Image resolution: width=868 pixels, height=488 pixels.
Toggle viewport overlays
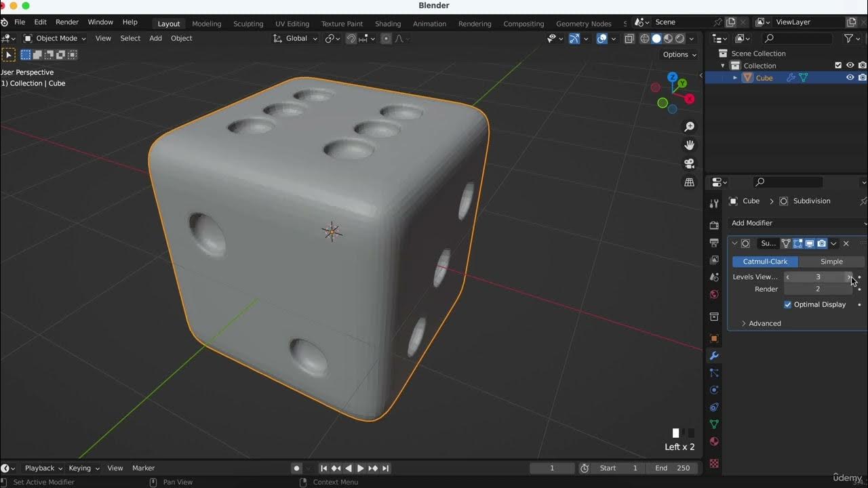(x=602, y=39)
